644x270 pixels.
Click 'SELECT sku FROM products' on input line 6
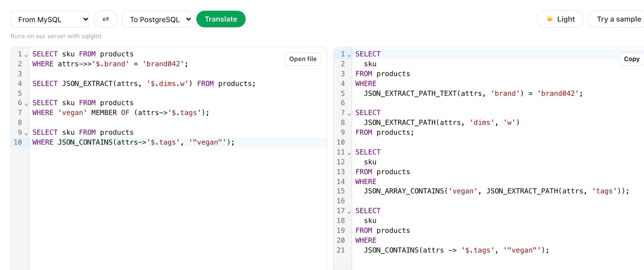click(83, 103)
